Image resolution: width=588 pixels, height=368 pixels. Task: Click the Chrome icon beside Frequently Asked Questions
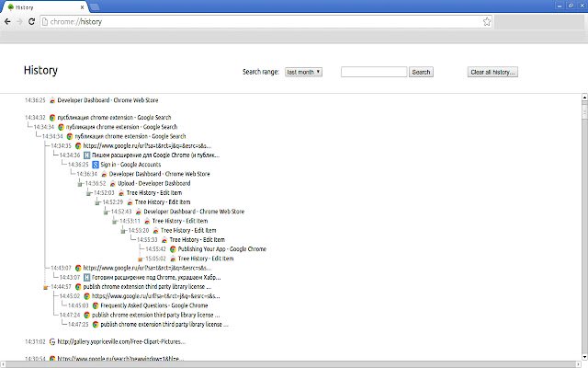pyautogui.click(x=96, y=305)
